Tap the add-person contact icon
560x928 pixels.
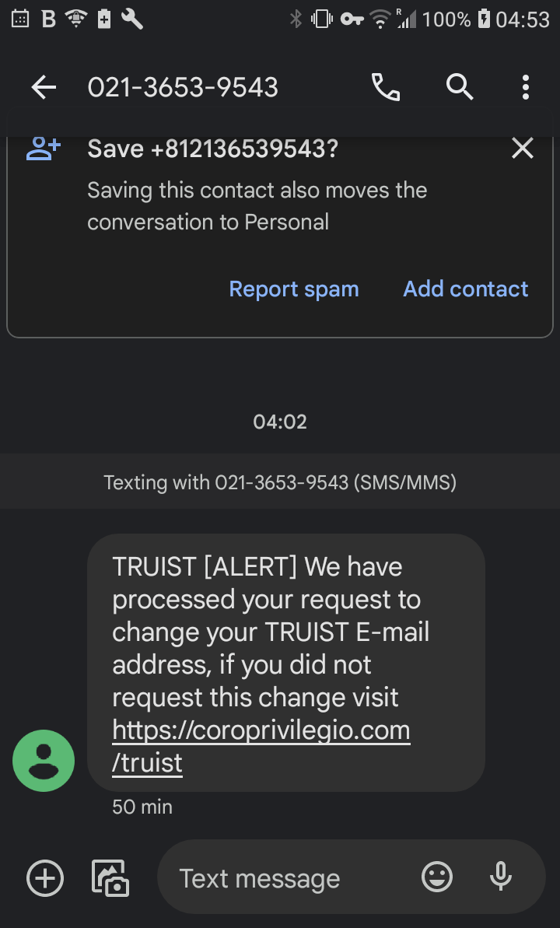[x=44, y=149]
